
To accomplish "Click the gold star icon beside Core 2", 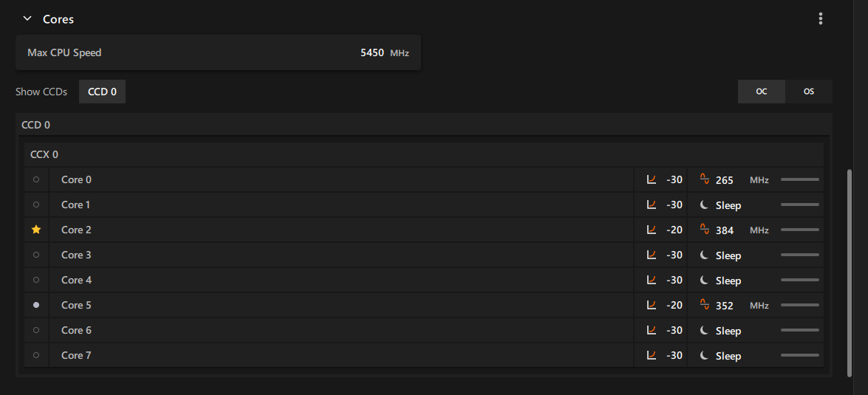I will point(36,230).
